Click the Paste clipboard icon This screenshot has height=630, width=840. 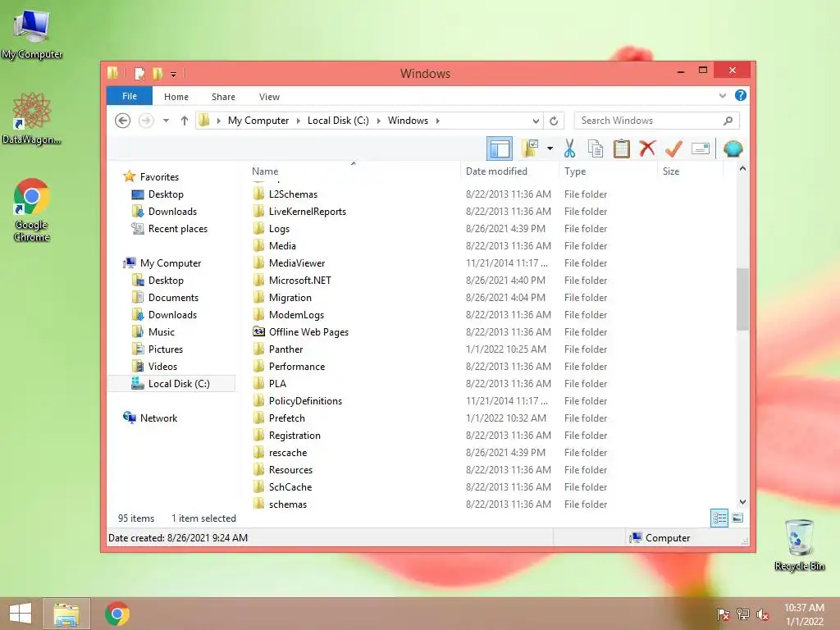click(622, 148)
